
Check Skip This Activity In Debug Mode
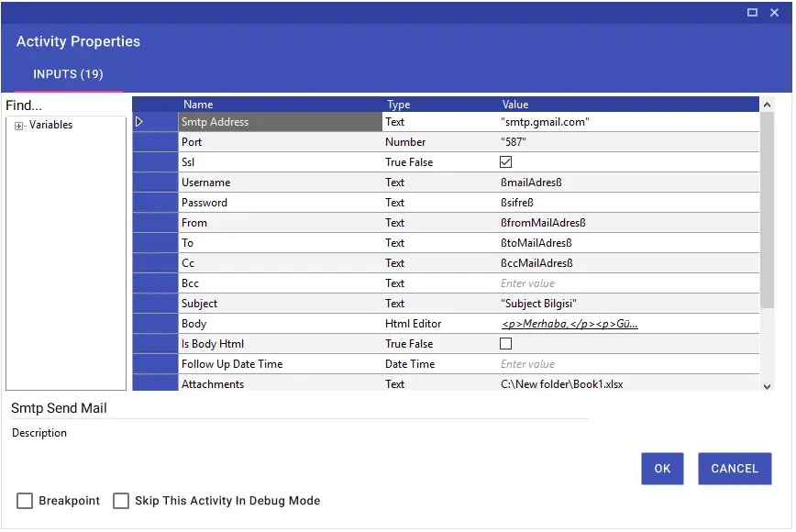[121, 501]
